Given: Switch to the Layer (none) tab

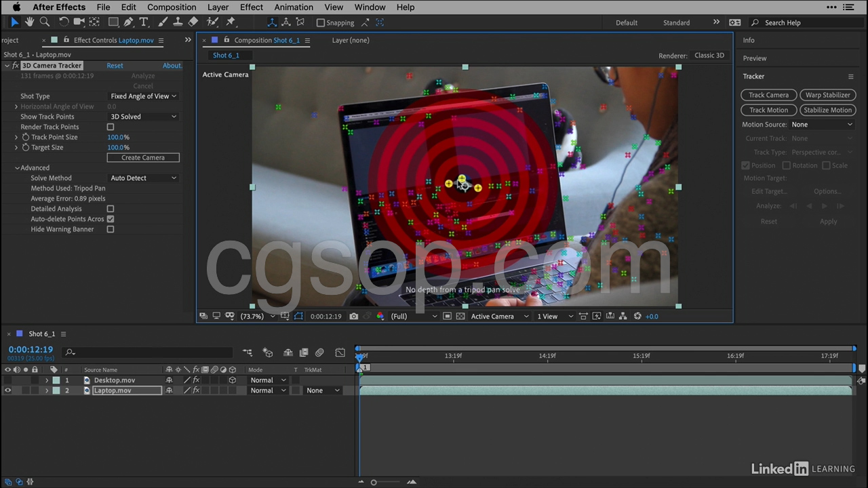Looking at the screenshot, I should click(351, 40).
